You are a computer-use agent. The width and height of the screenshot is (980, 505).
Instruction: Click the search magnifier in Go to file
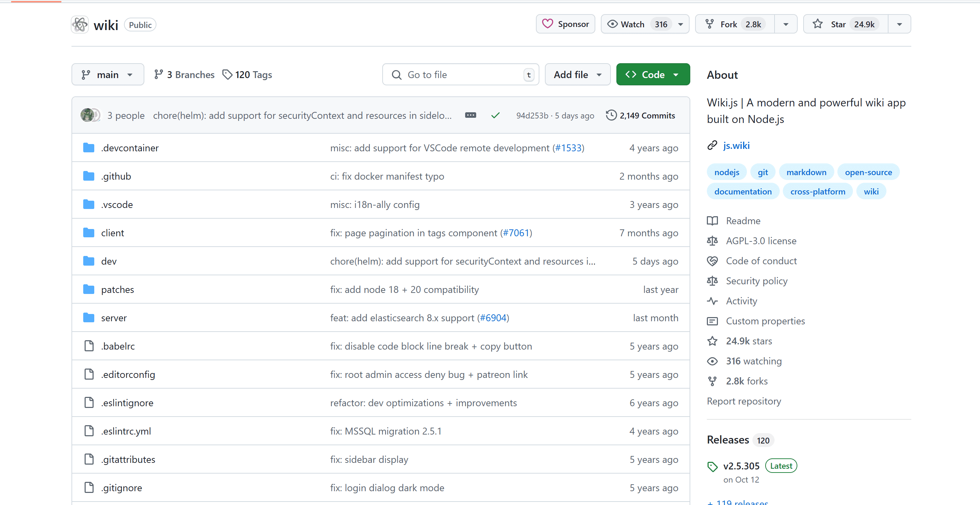[x=396, y=75]
